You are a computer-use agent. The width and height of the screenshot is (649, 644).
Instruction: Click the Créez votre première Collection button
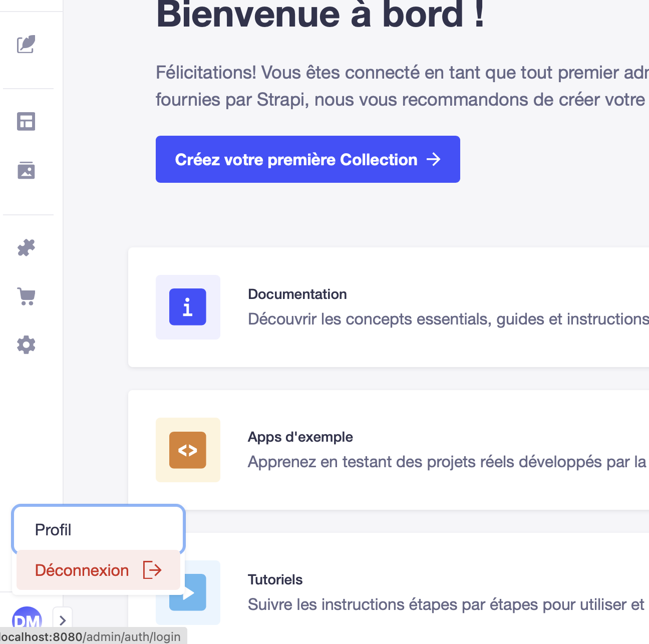(x=308, y=159)
